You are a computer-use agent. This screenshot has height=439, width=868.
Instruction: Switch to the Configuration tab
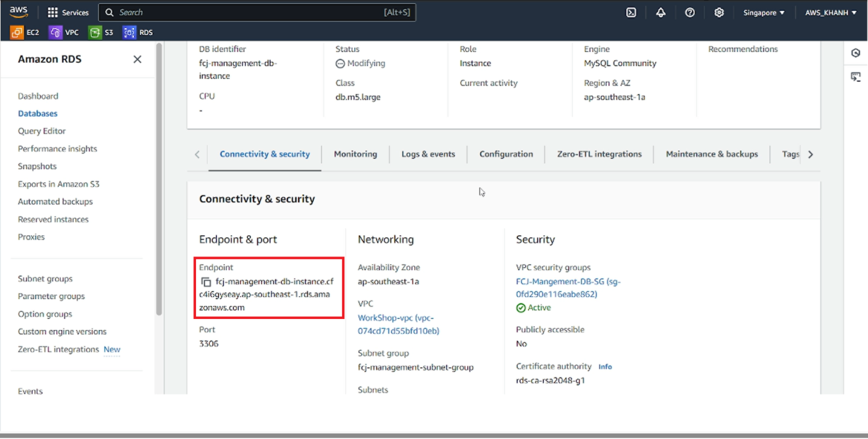(506, 154)
